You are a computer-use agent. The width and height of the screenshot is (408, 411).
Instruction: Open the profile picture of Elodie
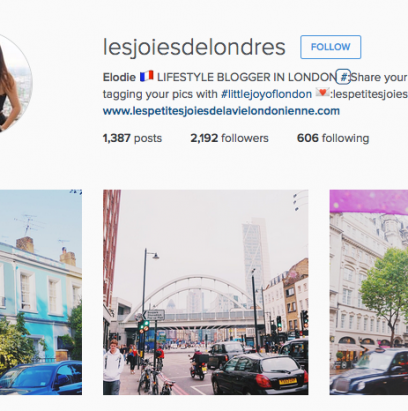[14, 83]
